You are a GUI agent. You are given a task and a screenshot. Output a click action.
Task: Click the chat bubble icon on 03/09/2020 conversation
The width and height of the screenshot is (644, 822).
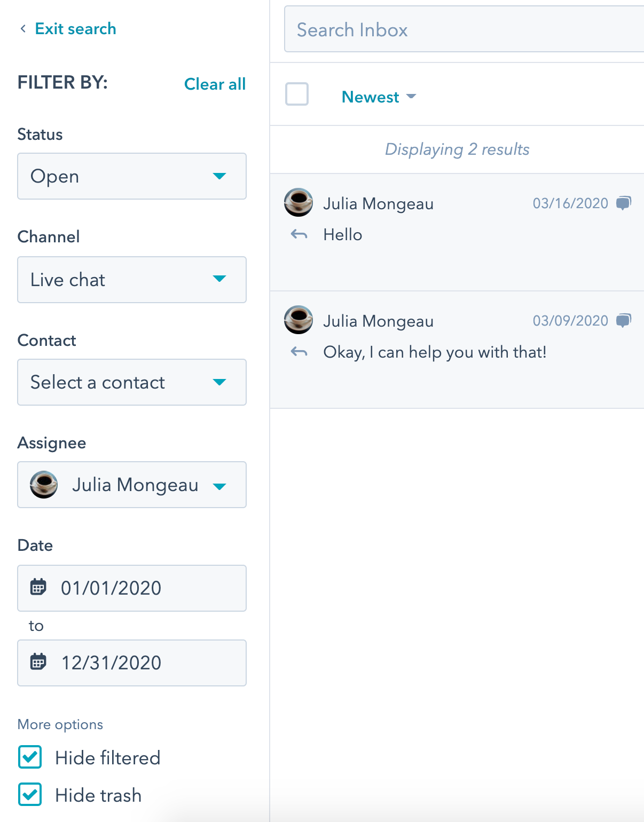point(623,320)
